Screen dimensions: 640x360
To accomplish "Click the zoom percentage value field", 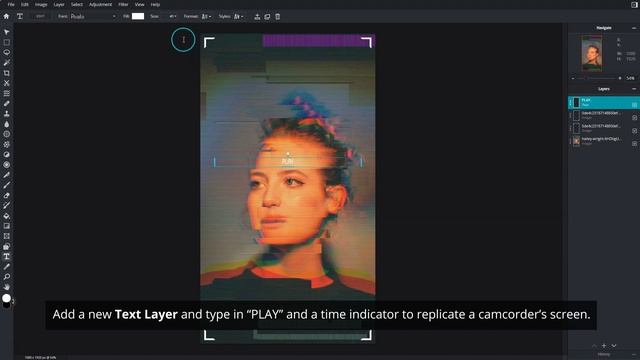I will tap(631, 78).
